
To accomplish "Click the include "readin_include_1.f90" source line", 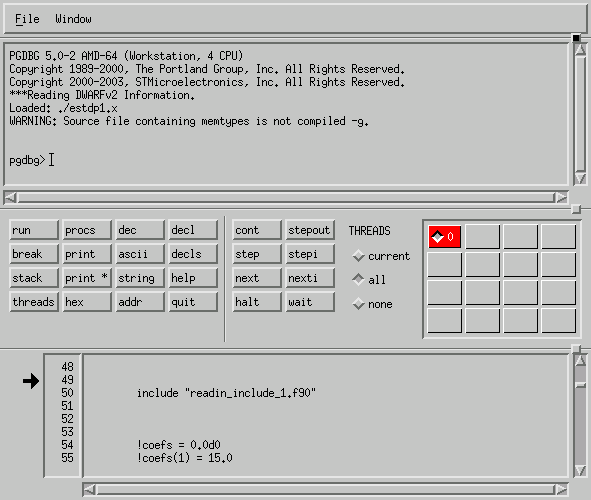I will (226, 393).
